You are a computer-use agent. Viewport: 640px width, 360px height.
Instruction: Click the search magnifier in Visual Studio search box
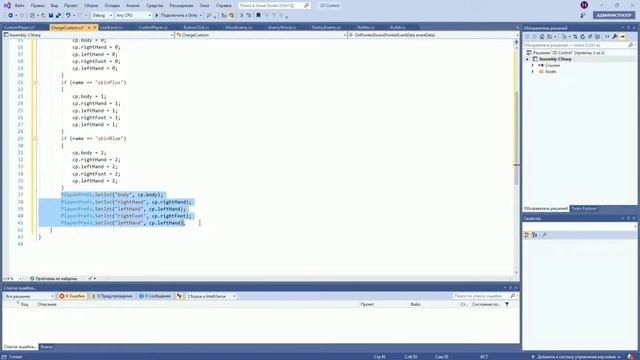[307, 5]
